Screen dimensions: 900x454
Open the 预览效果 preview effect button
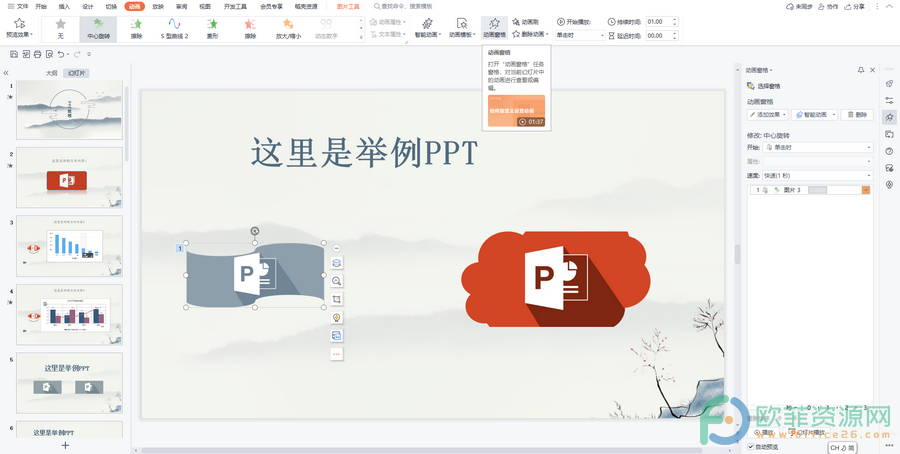(x=20, y=28)
